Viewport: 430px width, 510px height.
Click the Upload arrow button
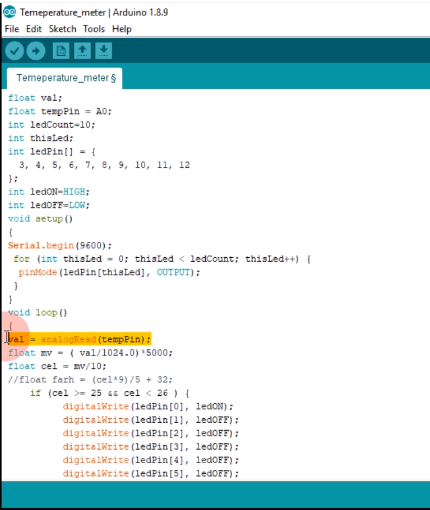(36, 51)
